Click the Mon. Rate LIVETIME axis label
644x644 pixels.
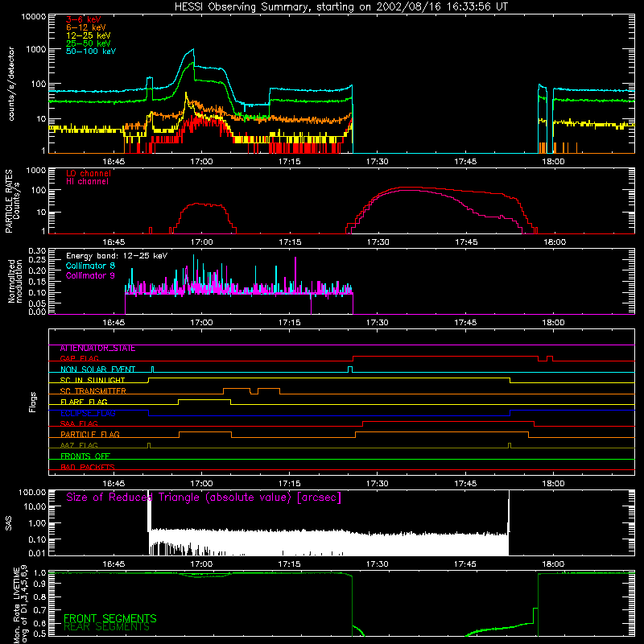pyautogui.click(x=16, y=604)
